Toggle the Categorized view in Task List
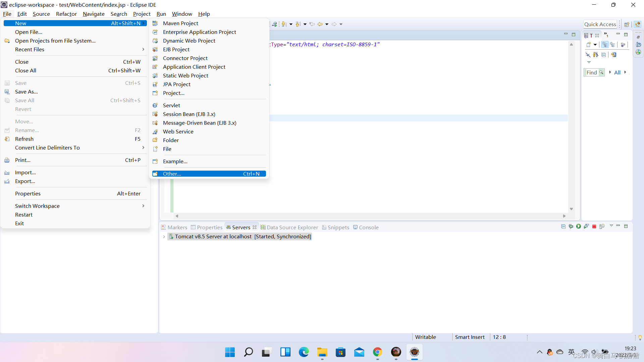 tap(605, 45)
